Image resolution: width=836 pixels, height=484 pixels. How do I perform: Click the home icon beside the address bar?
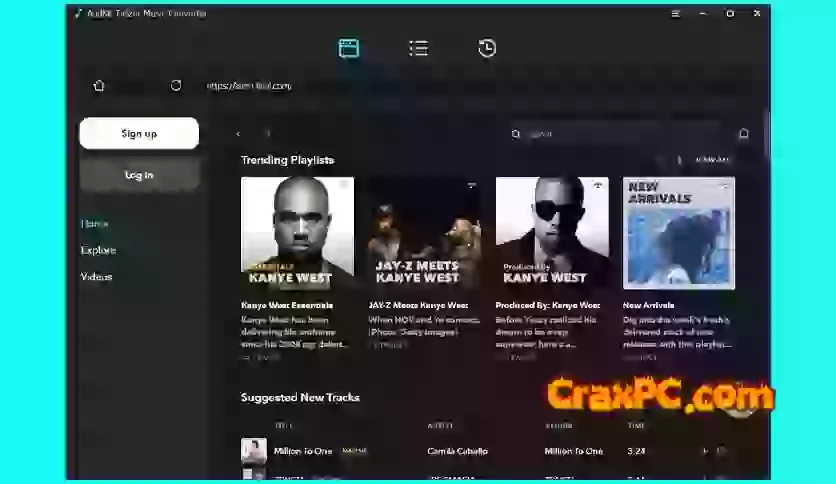coord(99,86)
